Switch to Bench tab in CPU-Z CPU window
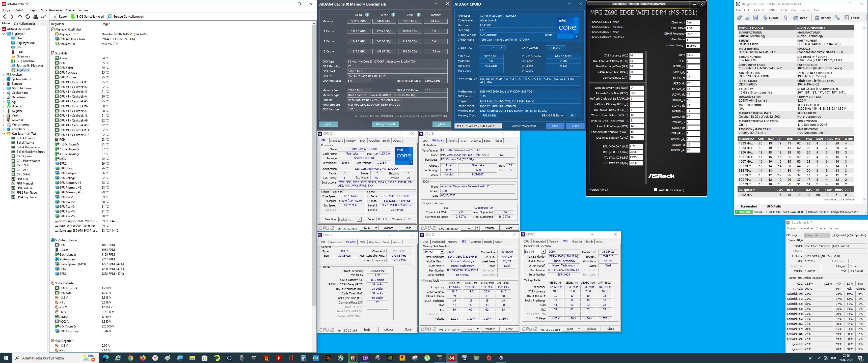The height and width of the screenshot is (363, 868). click(x=386, y=141)
